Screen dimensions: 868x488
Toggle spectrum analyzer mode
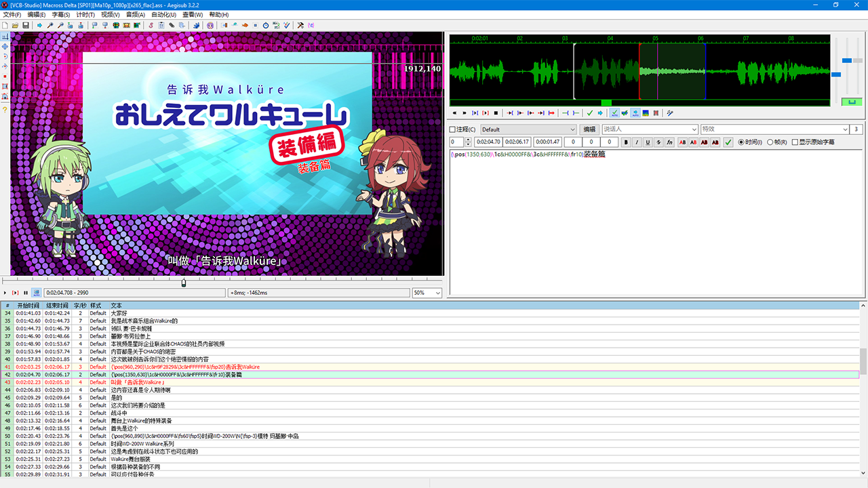pos(645,113)
